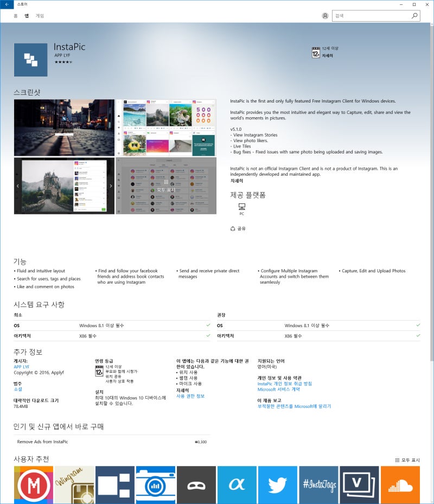Click the InstaPic blue app logo
The image size is (434, 504).
pyautogui.click(x=30, y=60)
